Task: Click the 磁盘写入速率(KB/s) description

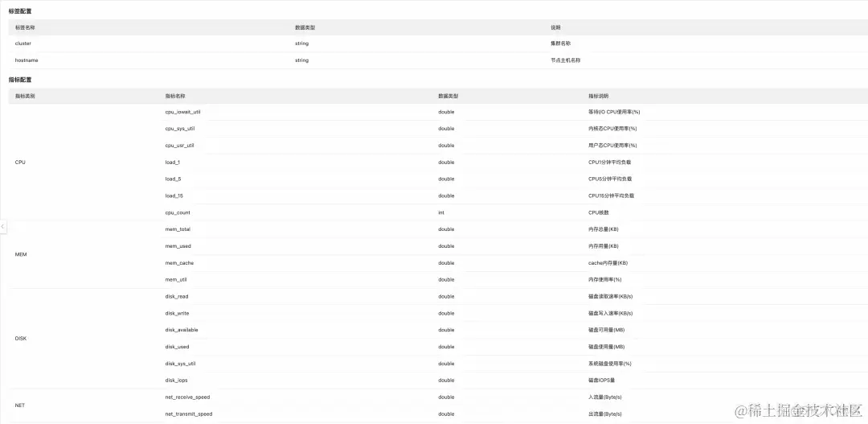Action: pyautogui.click(x=611, y=313)
